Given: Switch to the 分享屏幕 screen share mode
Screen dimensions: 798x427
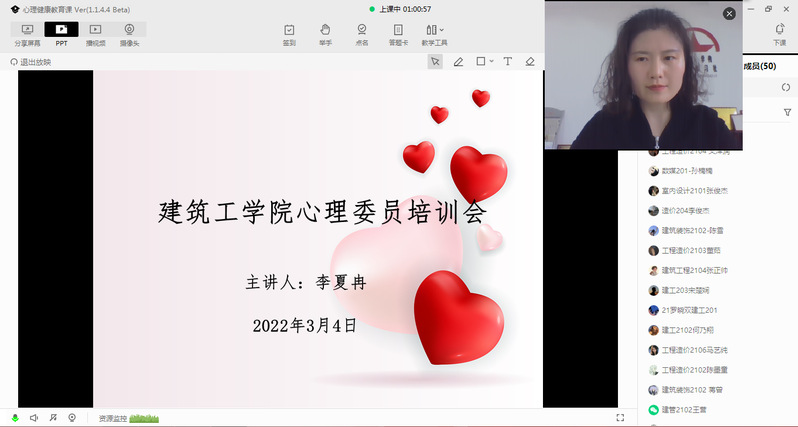Looking at the screenshot, I should [27, 35].
